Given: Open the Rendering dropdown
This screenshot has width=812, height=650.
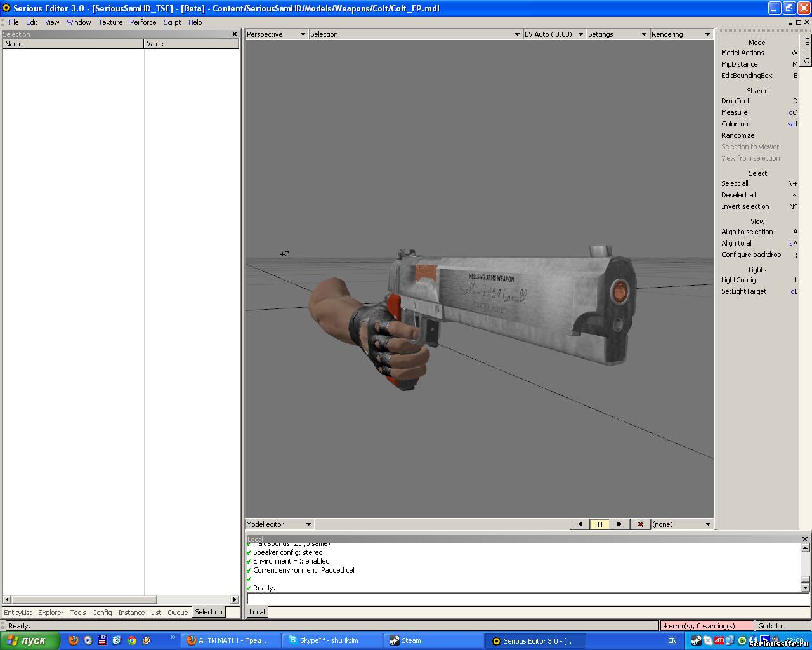Looking at the screenshot, I should point(681,34).
